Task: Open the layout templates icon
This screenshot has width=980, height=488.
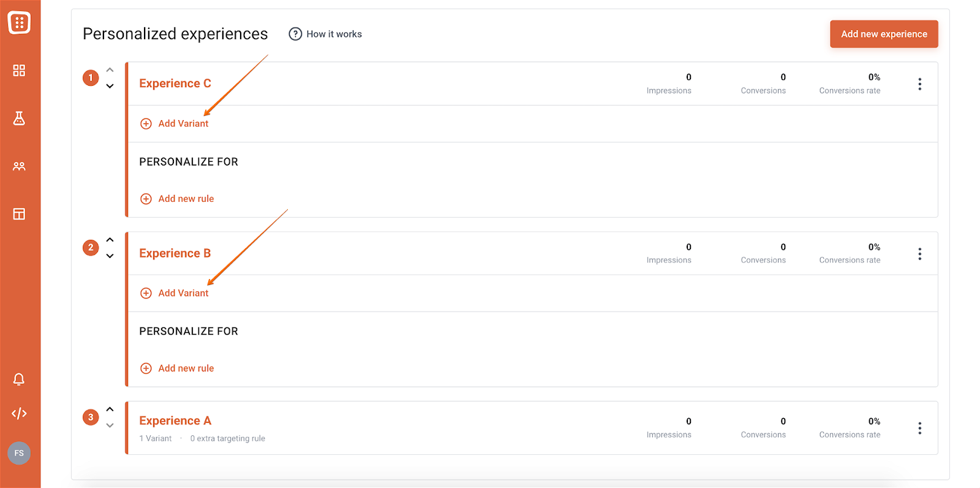Action: click(x=19, y=214)
